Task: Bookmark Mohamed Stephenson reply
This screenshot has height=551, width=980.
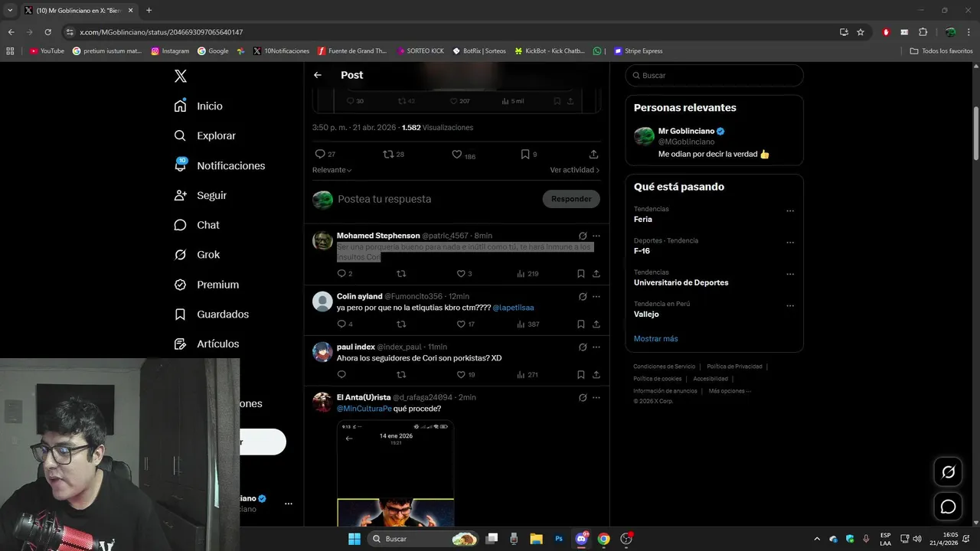Action: click(581, 274)
